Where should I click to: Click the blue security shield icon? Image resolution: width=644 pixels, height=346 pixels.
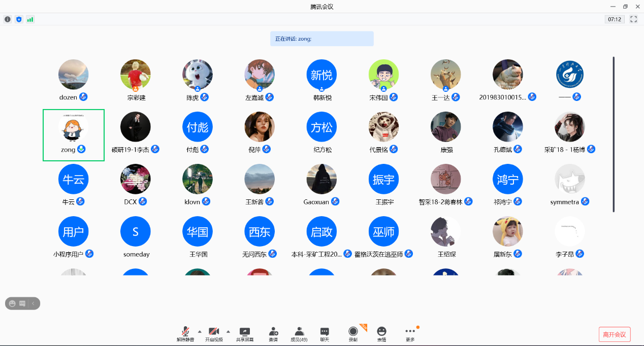19,19
